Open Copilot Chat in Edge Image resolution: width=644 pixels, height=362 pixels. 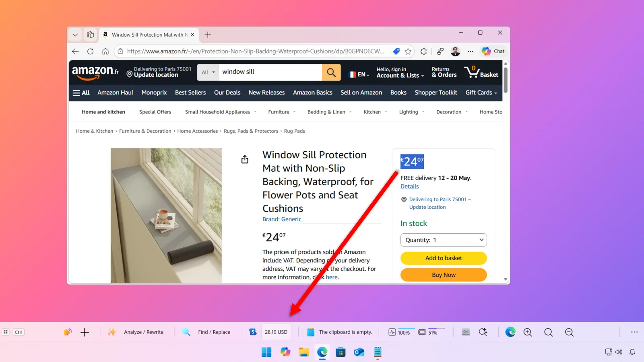point(493,51)
